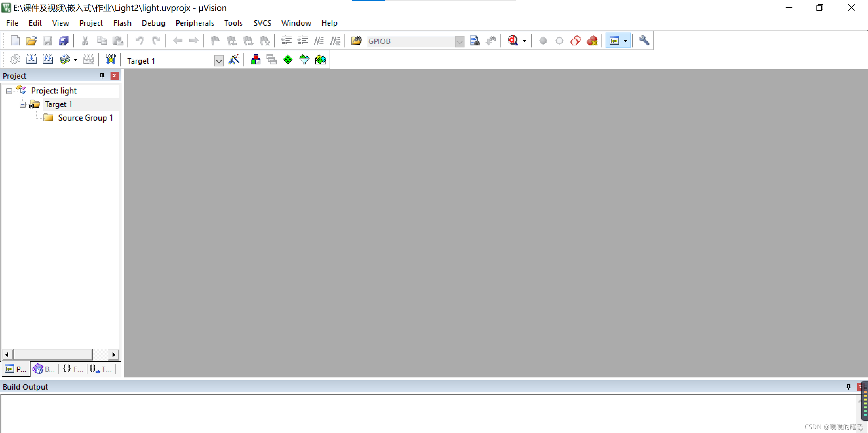Open the Peripherals menu
Image resolution: width=868 pixels, height=433 pixels.
pos(194,23)
